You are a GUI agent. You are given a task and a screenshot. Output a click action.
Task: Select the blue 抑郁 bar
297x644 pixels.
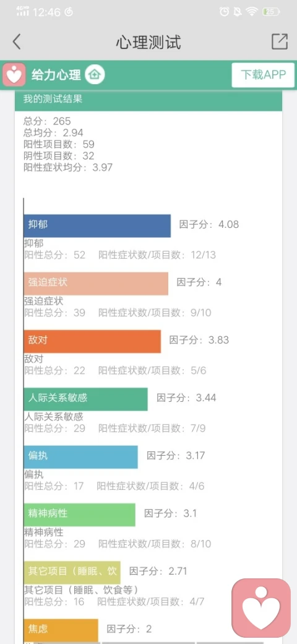pyautogui.click(x=97, y=225)
